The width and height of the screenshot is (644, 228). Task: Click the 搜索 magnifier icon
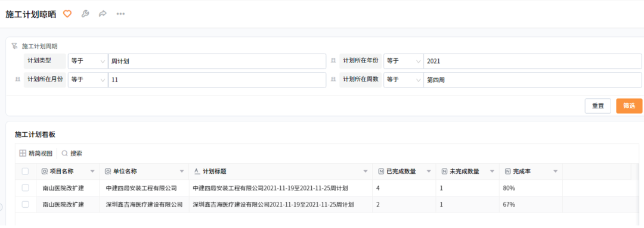64,154
